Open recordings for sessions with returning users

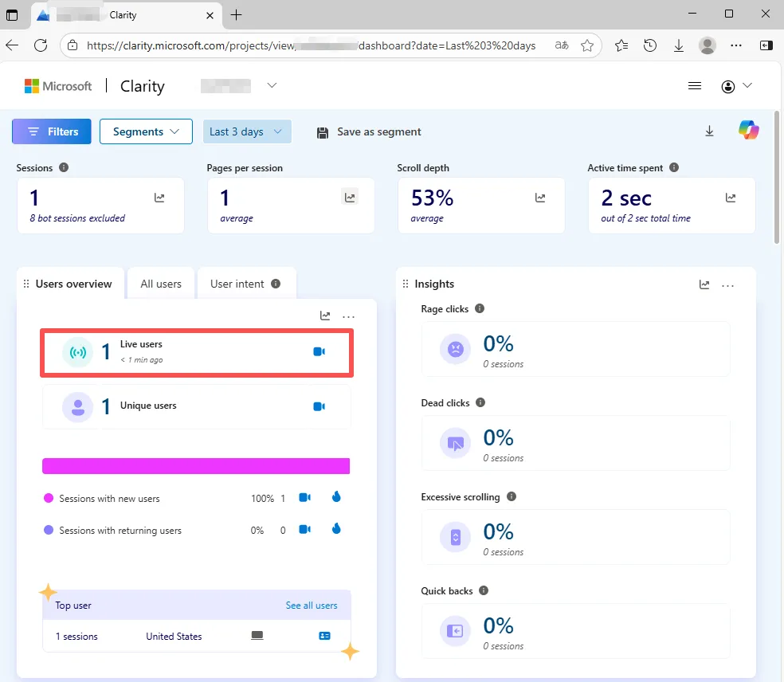[304, 529]
